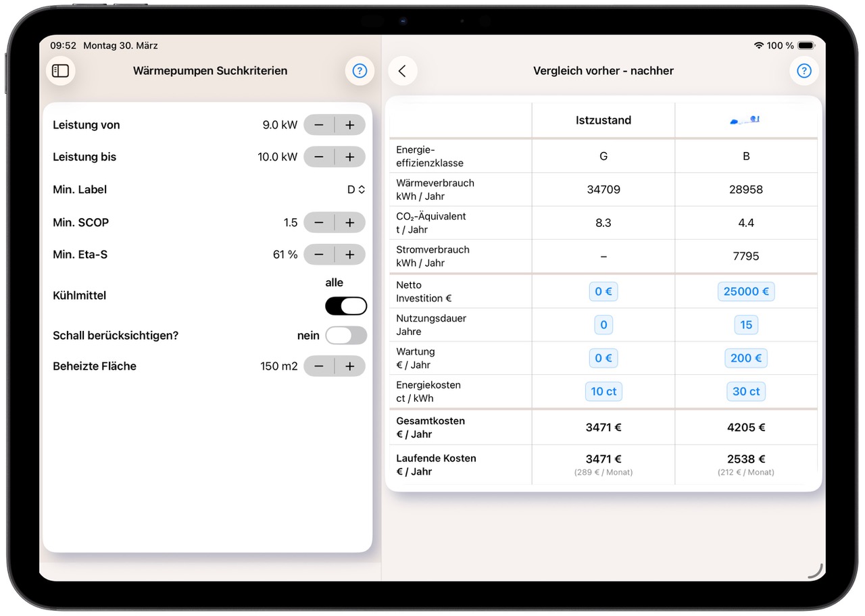Increase Min. SCOP value
This screenshot has height=616, width=865.
350,222
